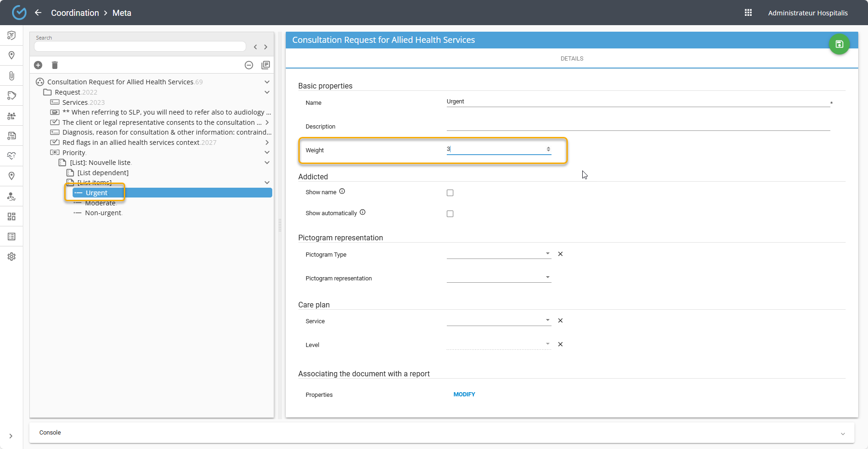Click the back arrow in header
868x449 pixels.
pyautogui.click(x=38, y=13)
